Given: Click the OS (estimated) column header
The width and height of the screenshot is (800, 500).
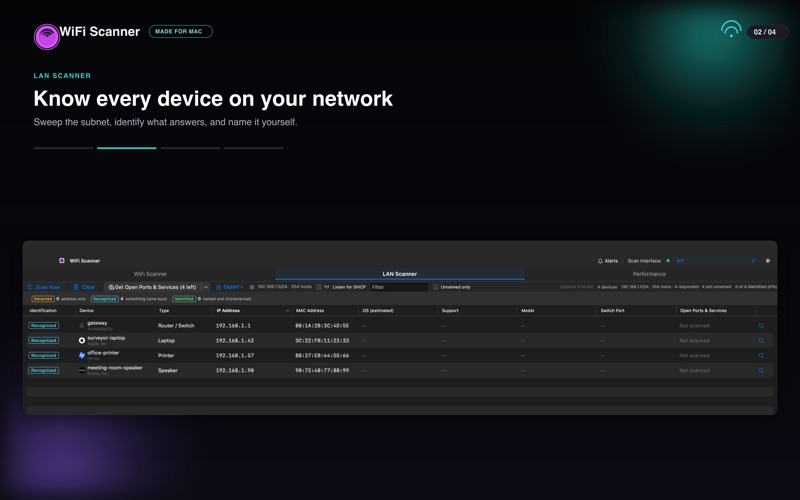Looking at the screenshot, I should point(378,310).
